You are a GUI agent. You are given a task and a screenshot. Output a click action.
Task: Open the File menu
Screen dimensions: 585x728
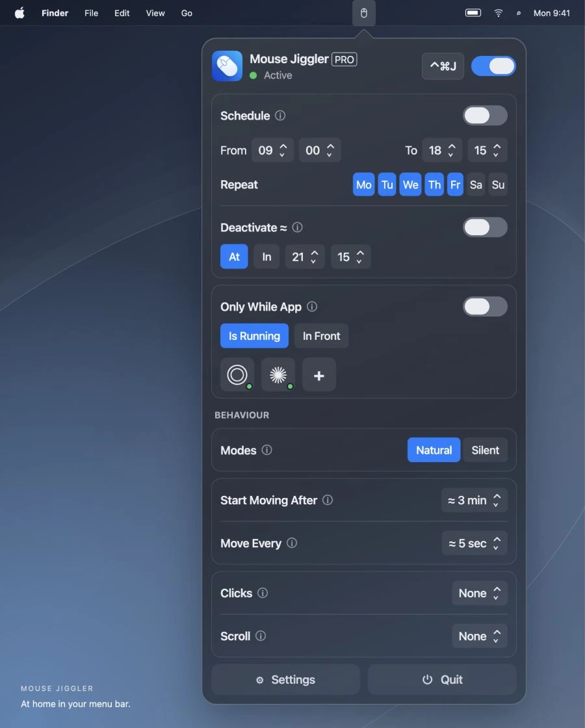coord(91,13)
